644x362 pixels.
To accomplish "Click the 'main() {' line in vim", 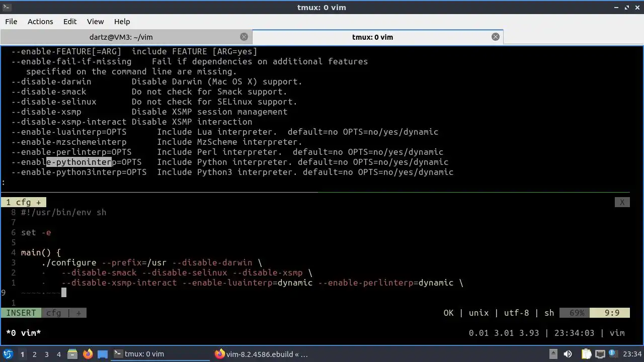I will [x=41, y=252].
